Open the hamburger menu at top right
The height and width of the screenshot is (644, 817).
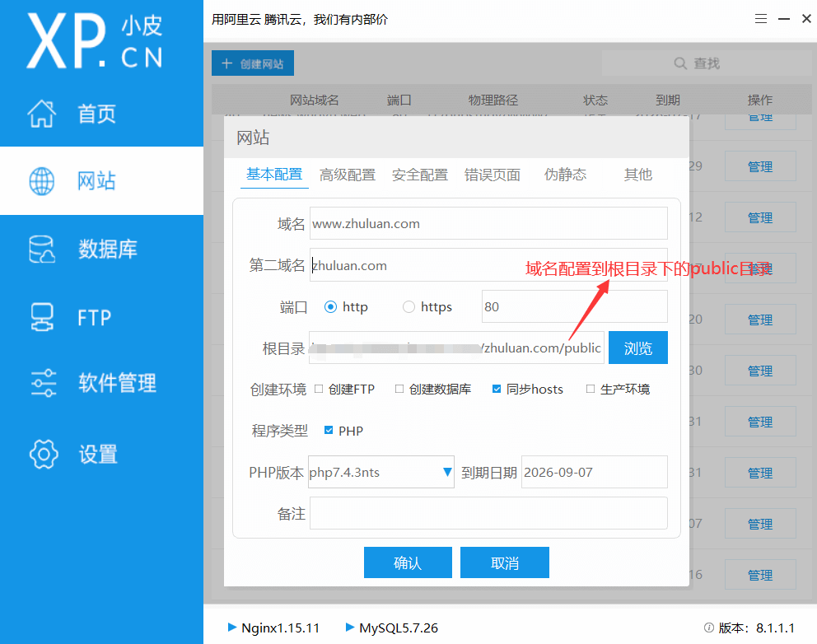(x=760, y=18)
